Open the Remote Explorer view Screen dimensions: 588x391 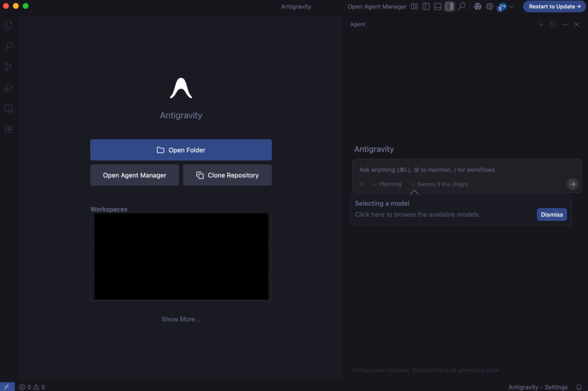click(9, 109)
